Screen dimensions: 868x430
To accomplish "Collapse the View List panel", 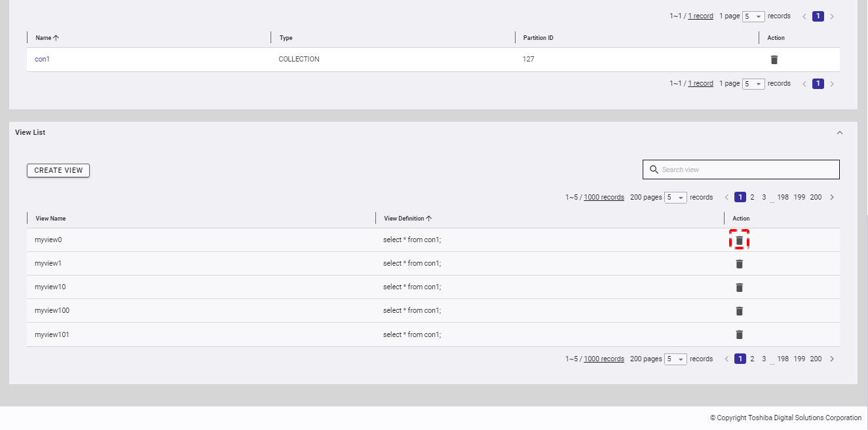I will coord(839,133).
